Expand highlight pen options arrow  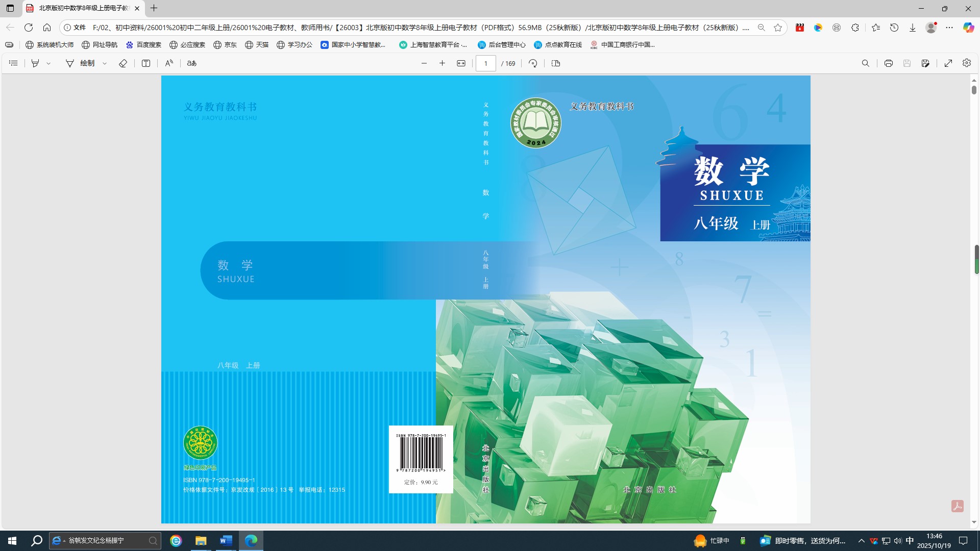(49, 63)
